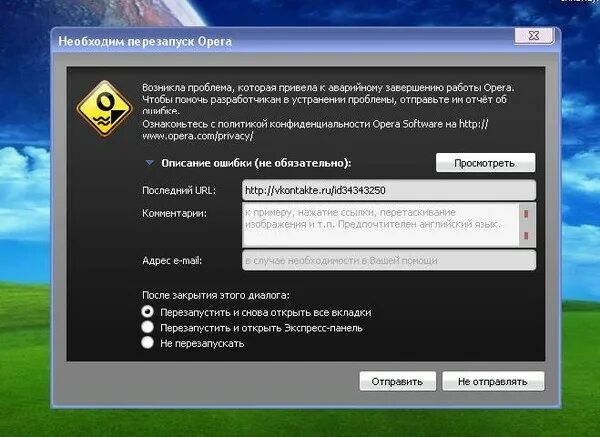
Task: Click the Не отправлять button
Action: point(493,382)
